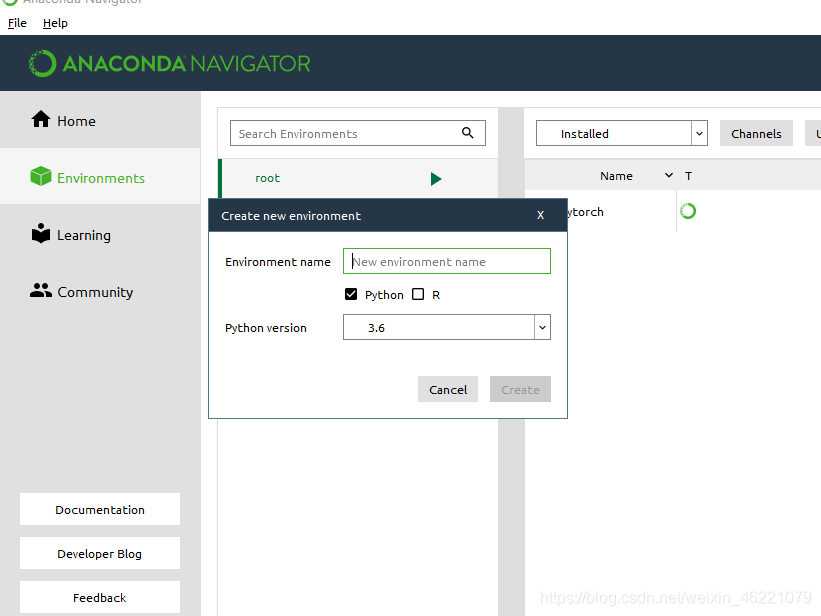Viewport: 821px width, 616px height.
Task: Focus the Environment name input field
Action: click(447, 261)
